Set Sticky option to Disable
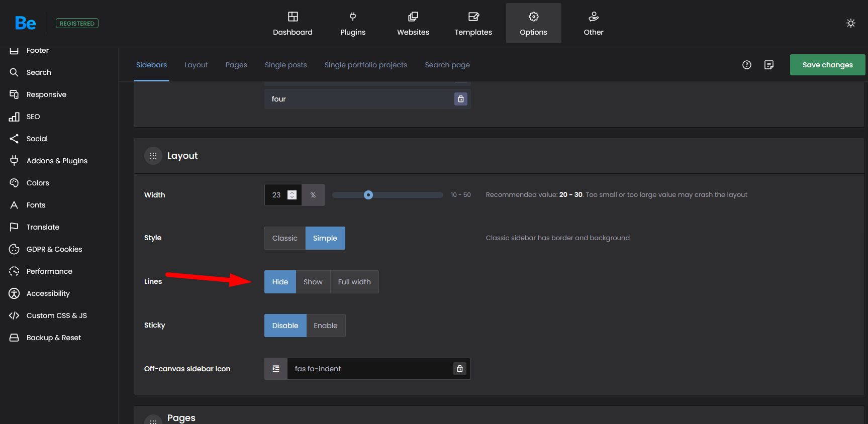 pos(285,326)
